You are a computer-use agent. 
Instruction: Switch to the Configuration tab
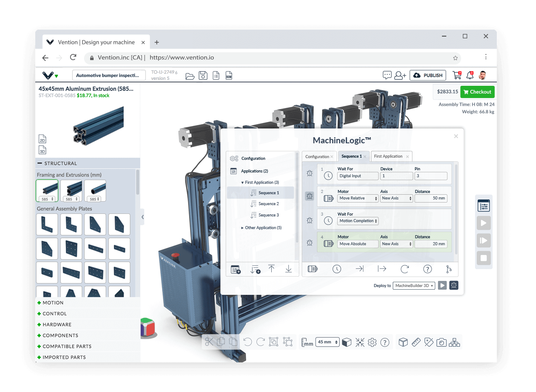coord(317,157)
